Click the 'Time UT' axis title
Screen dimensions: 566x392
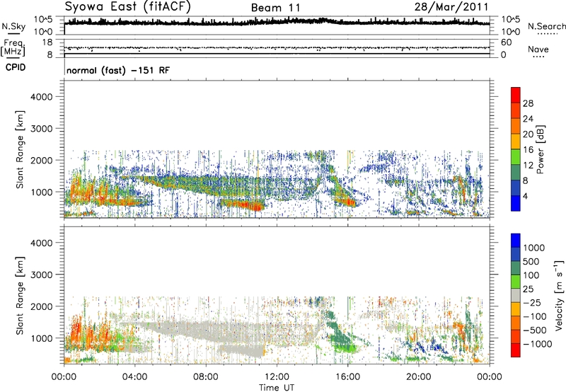click(x=277, y=388)
